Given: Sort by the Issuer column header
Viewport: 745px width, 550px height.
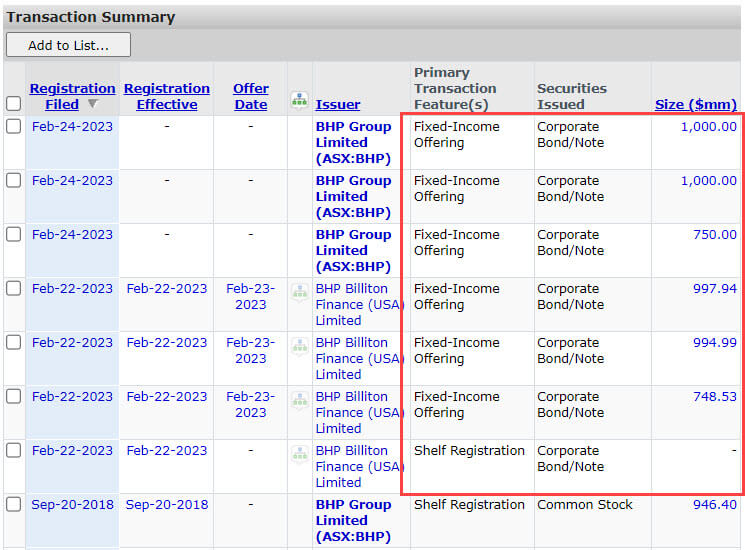Looking at the screenshot, I should click(338, 104).
